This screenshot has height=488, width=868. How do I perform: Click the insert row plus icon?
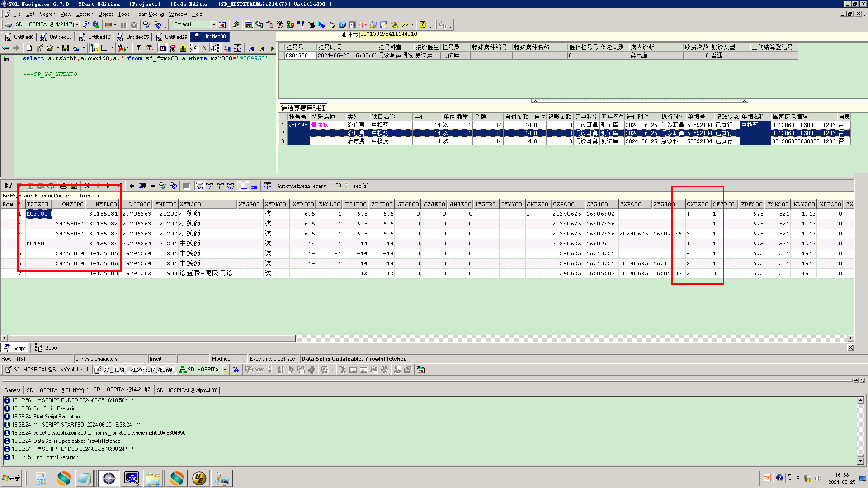pos(132,186)
